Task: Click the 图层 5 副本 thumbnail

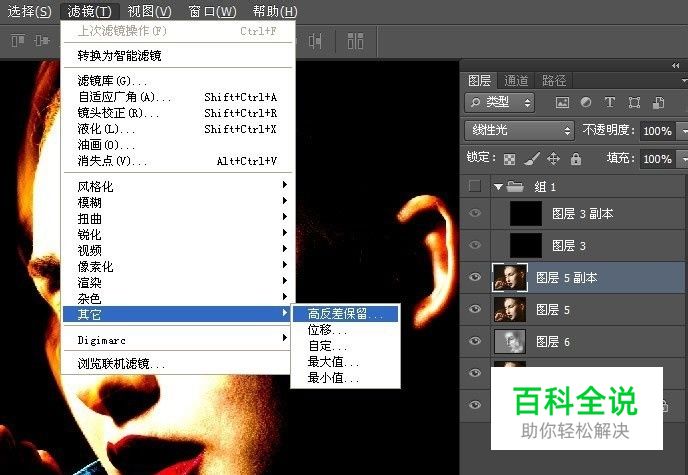Action: pyautogui.click(x=509, y=277)
